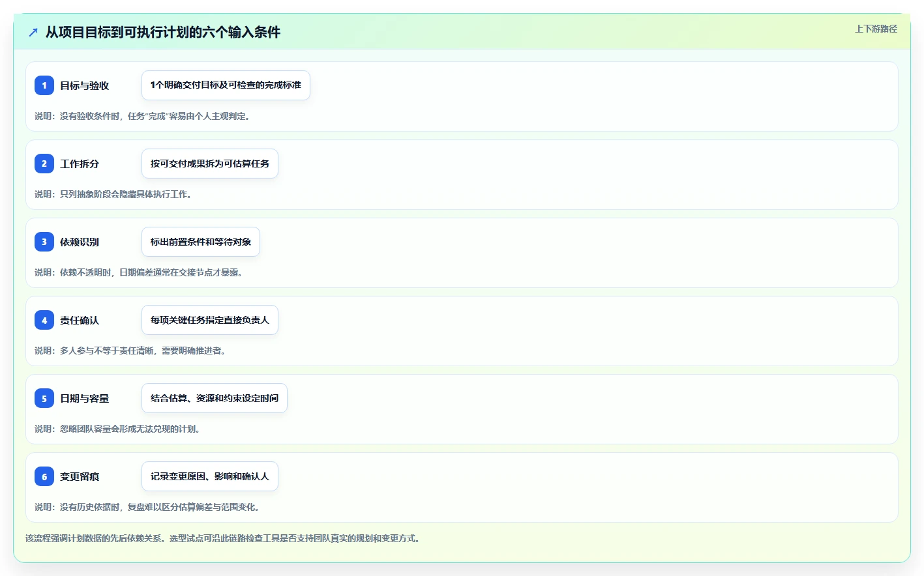Screen dimensions: 924x576
Task: Click the 记录变更原因、影响和确认人 chip
Action: coord(210,476)
